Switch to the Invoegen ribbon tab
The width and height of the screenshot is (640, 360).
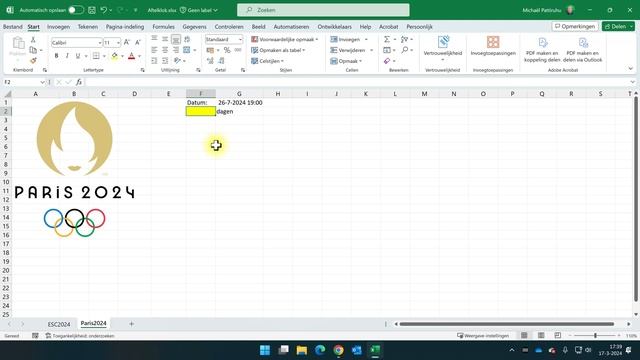(x=58, y=27)
